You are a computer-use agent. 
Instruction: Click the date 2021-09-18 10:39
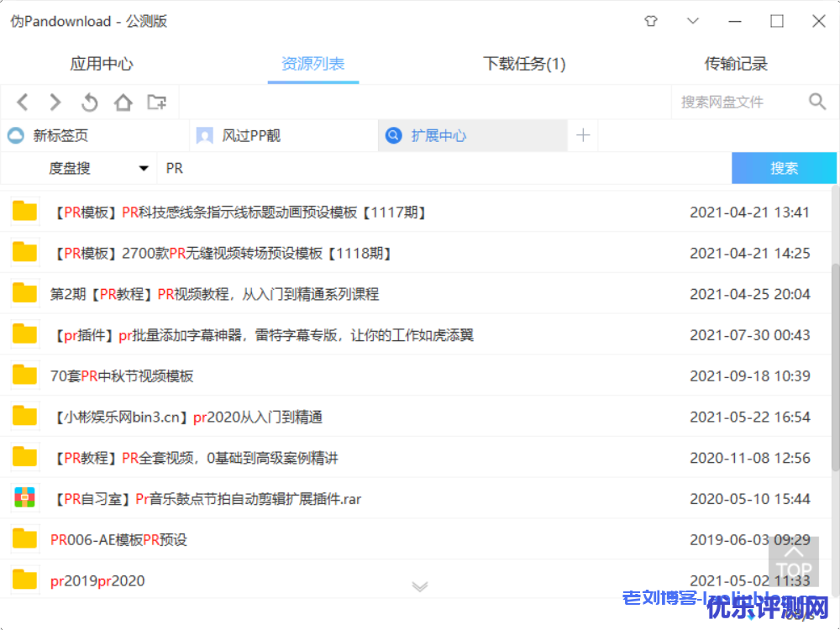(749, 376)
